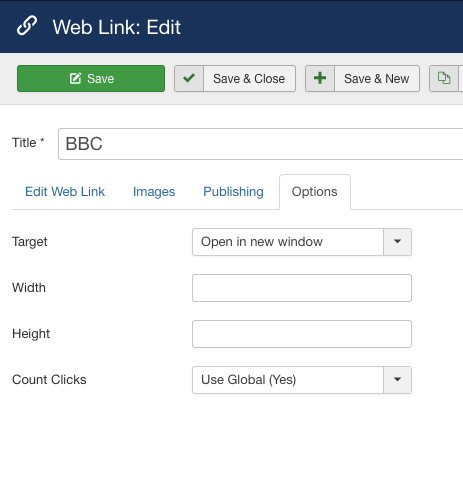Click the Target dropdown arrow
This screenshot has width=463, height=484.
[x=397, y=242]
